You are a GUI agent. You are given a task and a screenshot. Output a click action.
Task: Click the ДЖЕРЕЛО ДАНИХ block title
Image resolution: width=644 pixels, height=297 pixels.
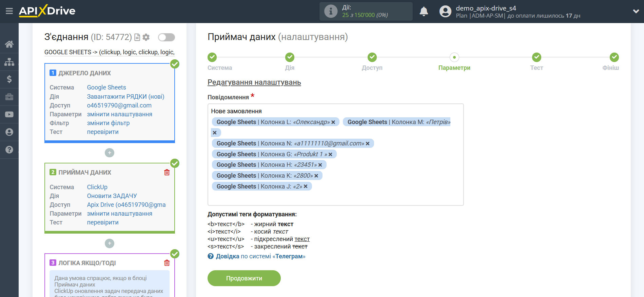pyautogui.click(x=85, y=73)
